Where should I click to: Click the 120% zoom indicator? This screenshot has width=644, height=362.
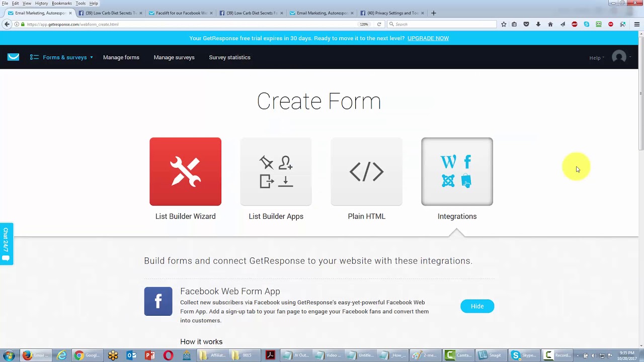click(x=364, y=24)
